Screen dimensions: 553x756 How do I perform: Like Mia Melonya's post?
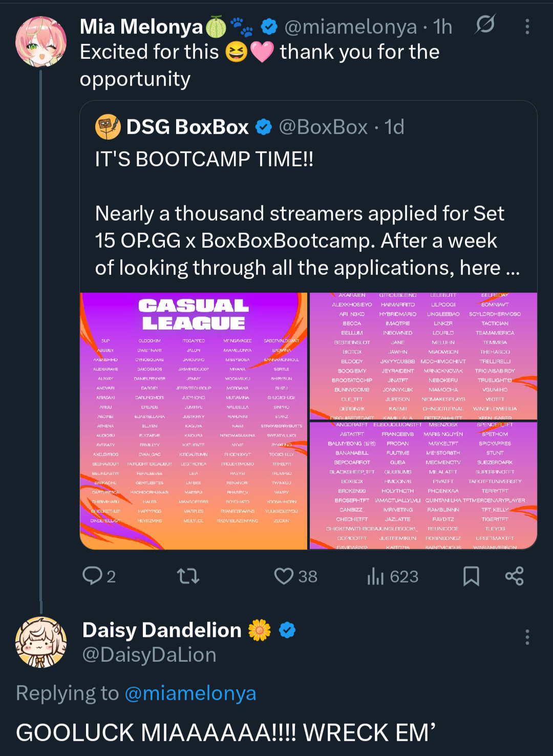point(284,576)
